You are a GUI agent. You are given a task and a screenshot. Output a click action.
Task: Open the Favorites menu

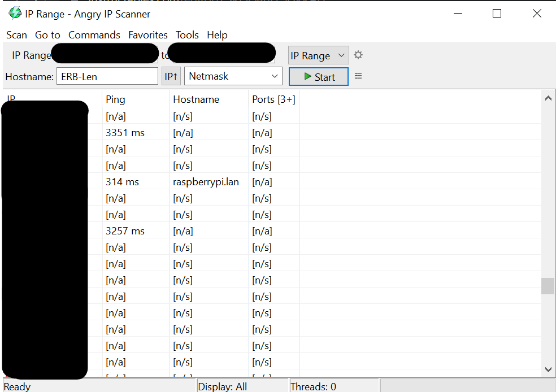(147, 35)
